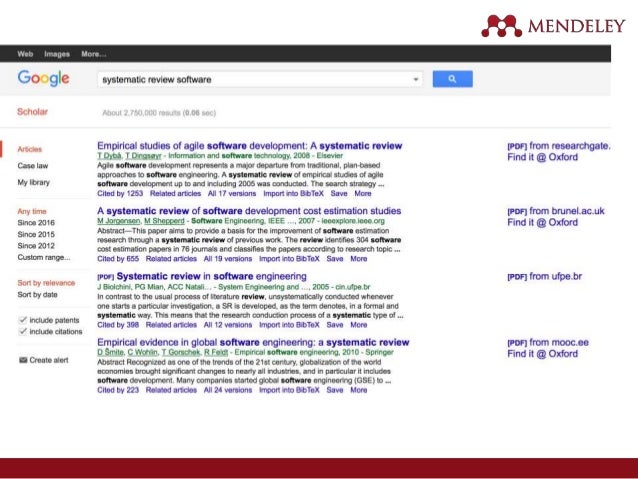The height and width of the screenshot is (479, 638).
Task: Open the Images tab
Action: tap(57, 54)
